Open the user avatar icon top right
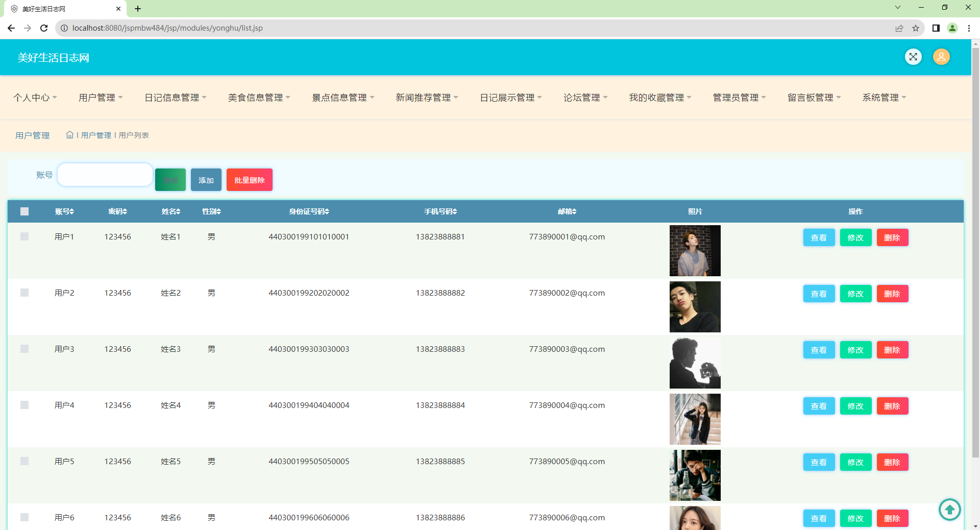Screen dimensions: 980x530 (941, 57)
